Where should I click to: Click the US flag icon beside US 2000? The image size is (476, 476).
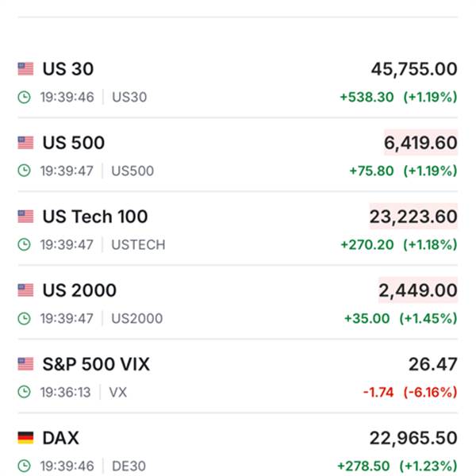point(25,290)
